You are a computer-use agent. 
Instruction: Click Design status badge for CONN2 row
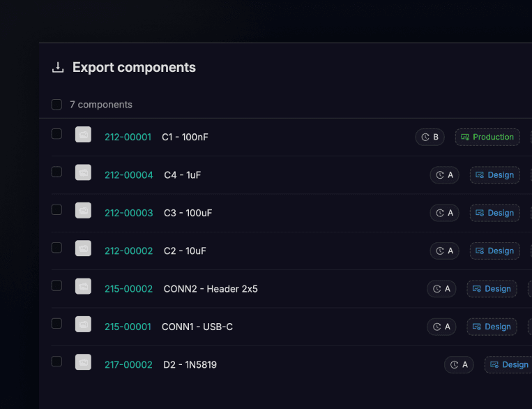point(492,289)
